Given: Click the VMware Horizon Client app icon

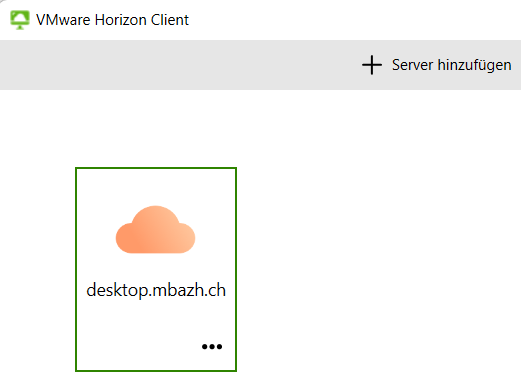Looking at the screenshot, I should 20,20.
